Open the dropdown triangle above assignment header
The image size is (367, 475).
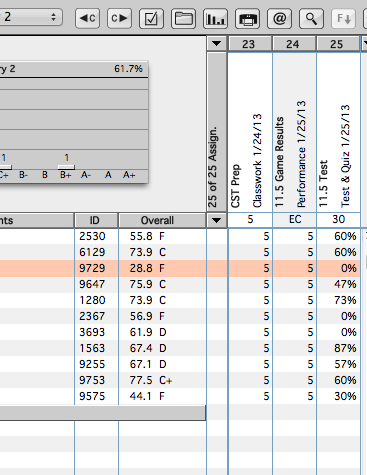pyautogui.click(x=217, y=43)
